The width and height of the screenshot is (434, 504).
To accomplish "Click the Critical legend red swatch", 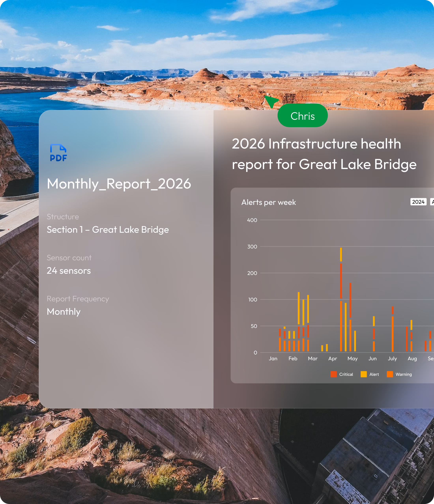I will 333,374.
